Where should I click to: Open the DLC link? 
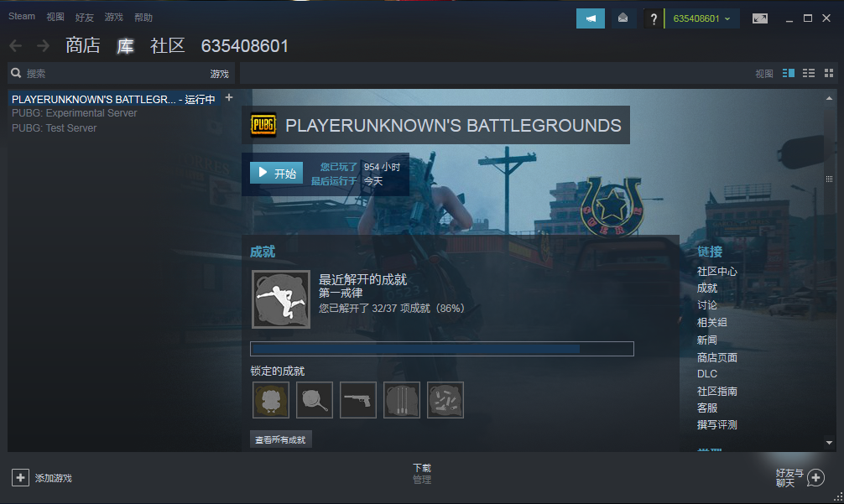(x=707, y=374)
